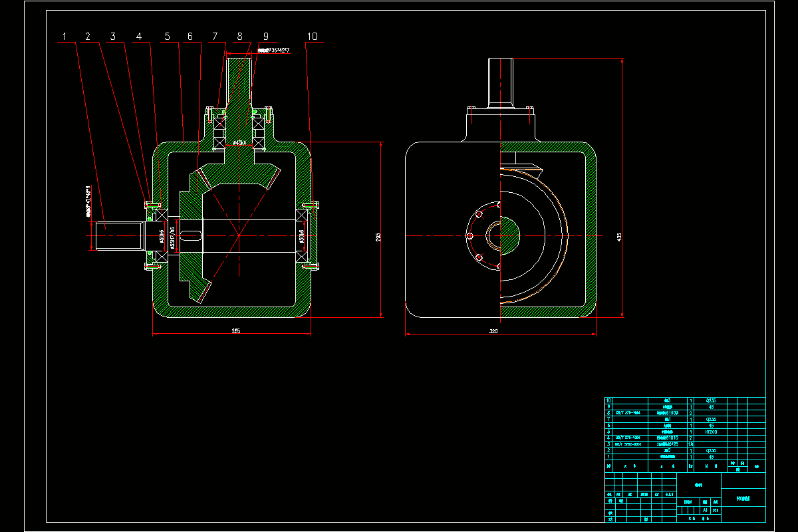Select the 45 material cell in row 6
The width and height of the screenshot is (798, 532).
pyautogui.click(x=711, y=426)
